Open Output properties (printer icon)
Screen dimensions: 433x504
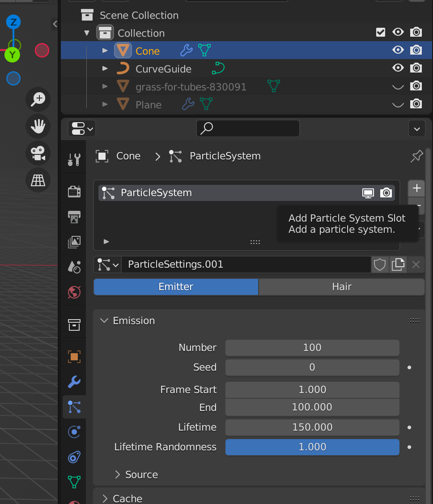point(74,218)
